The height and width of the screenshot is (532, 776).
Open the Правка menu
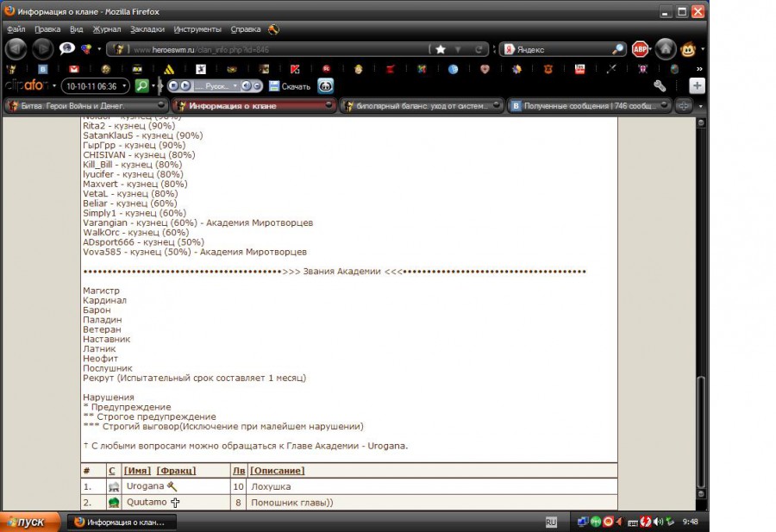click(47, 29)
